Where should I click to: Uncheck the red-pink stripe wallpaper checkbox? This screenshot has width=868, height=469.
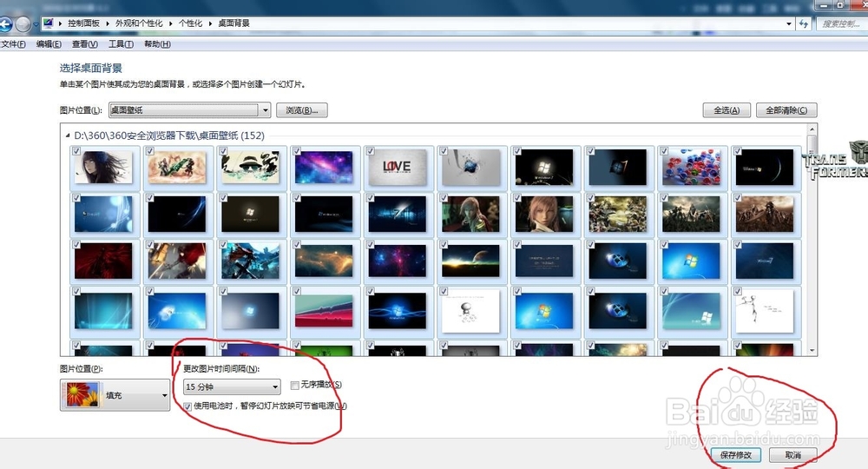coord(297,291)
